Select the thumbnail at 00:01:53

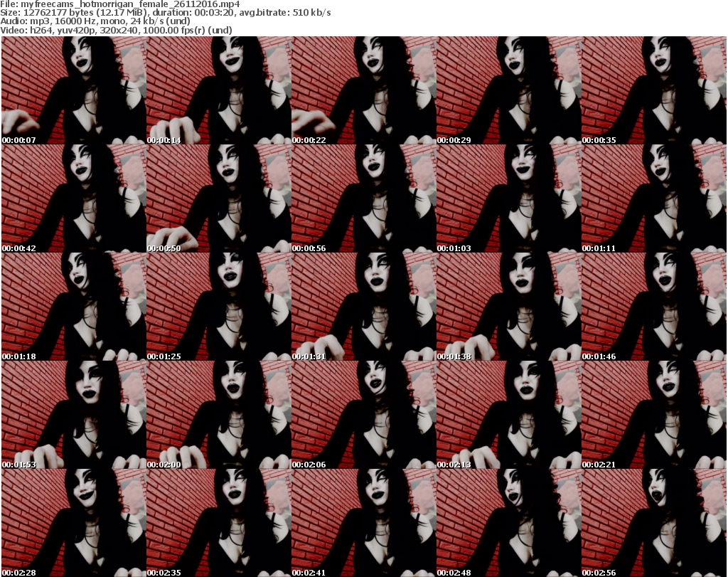[73, 415]
